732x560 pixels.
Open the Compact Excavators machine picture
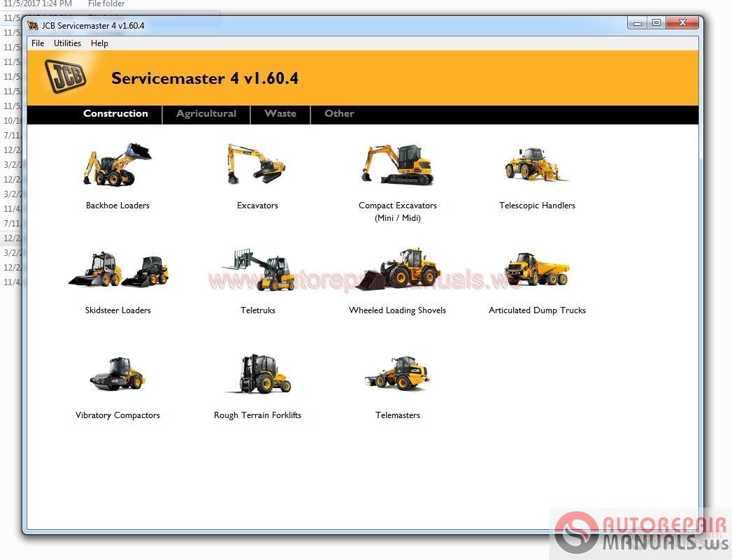click(x=398, y=164)
